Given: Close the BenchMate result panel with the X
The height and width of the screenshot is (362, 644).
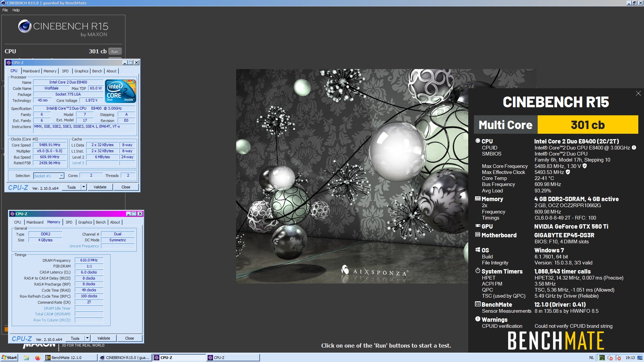Looking at the screenshot, I should click(638, 94).
